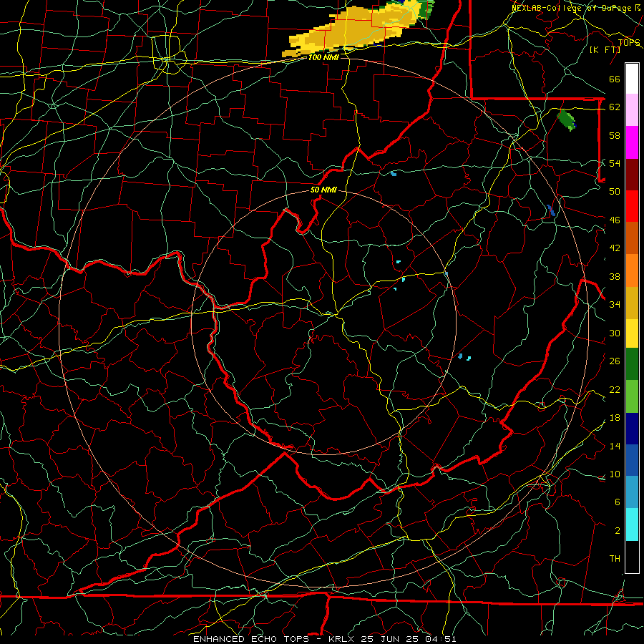The height and width of the screenshot is (644, 644).
Task: Click the 34 legend value
Action: [615, 304]
